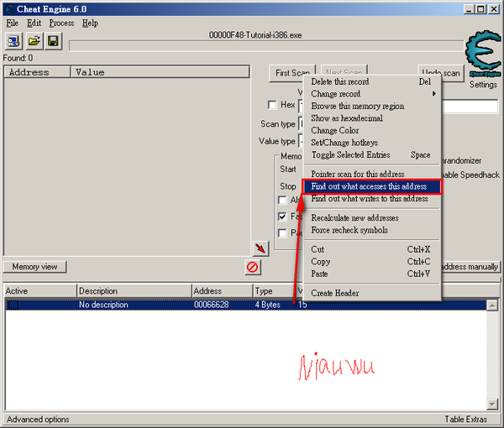504x428 pixels.
Task: Click the Address column header in results list
Action: click(37, 72)
